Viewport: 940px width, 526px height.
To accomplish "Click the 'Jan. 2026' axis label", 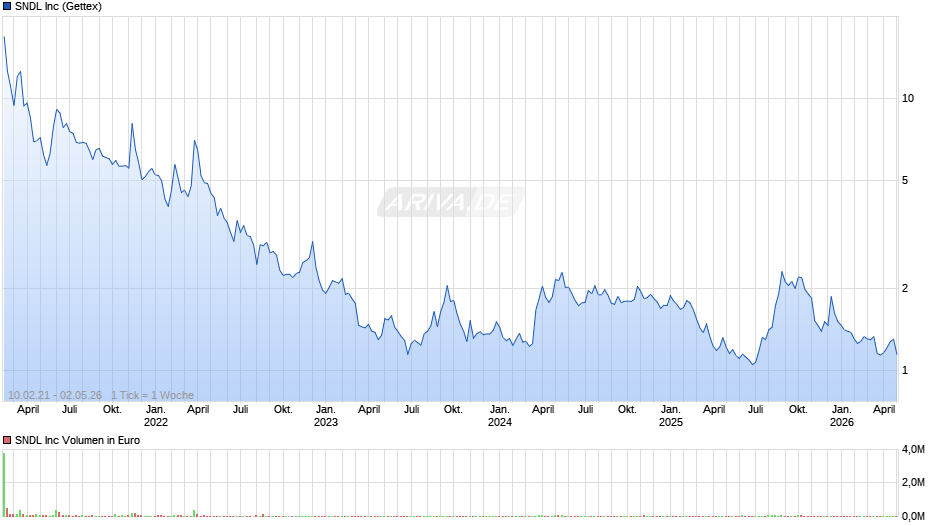I will [841, 416].
